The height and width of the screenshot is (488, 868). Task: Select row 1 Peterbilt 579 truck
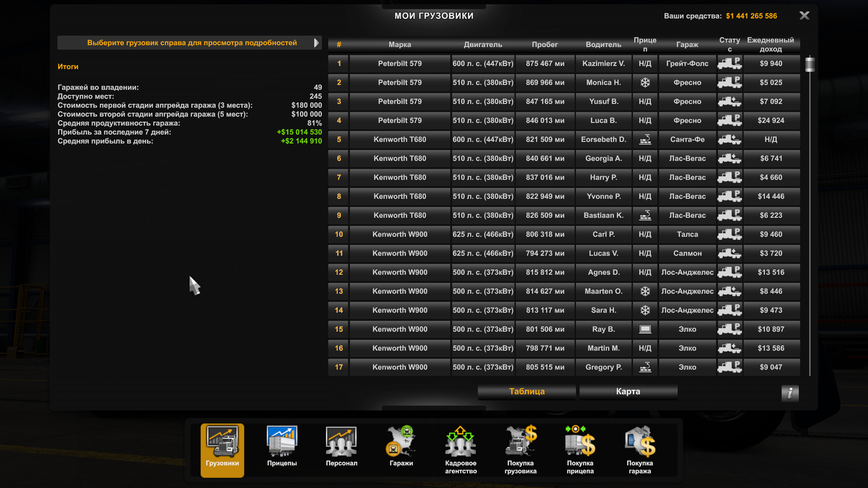point(564,63)
